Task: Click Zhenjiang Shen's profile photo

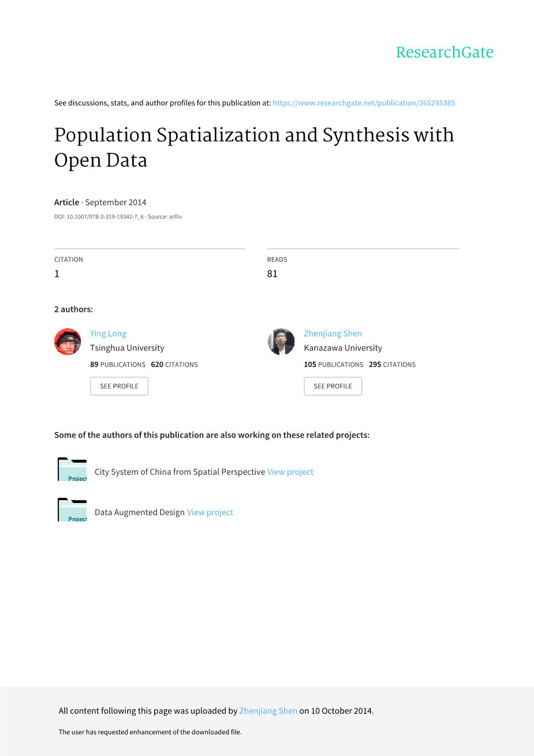Action: pos(281,341)
